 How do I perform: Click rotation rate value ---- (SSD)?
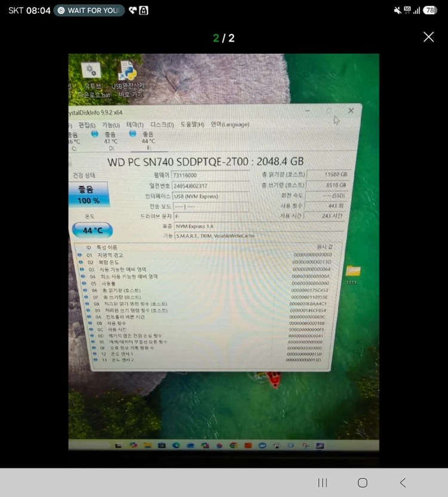tap(326, 195)
